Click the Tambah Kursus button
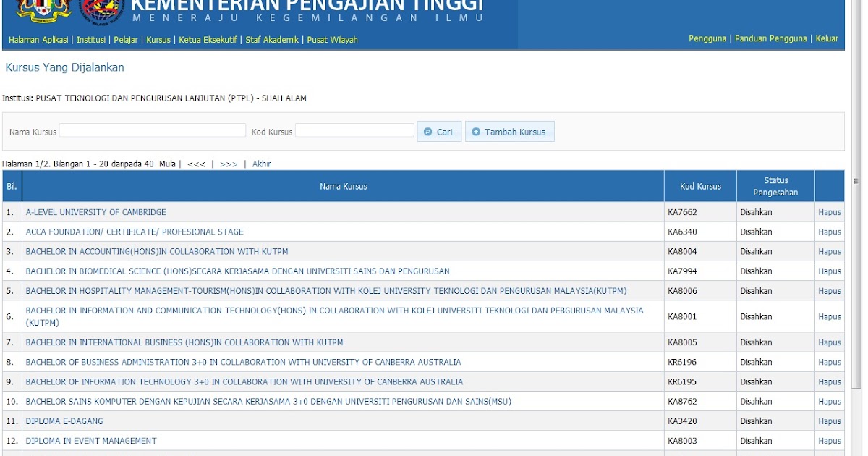The height and width of the screenshot is (456, 868). point(510,132)
